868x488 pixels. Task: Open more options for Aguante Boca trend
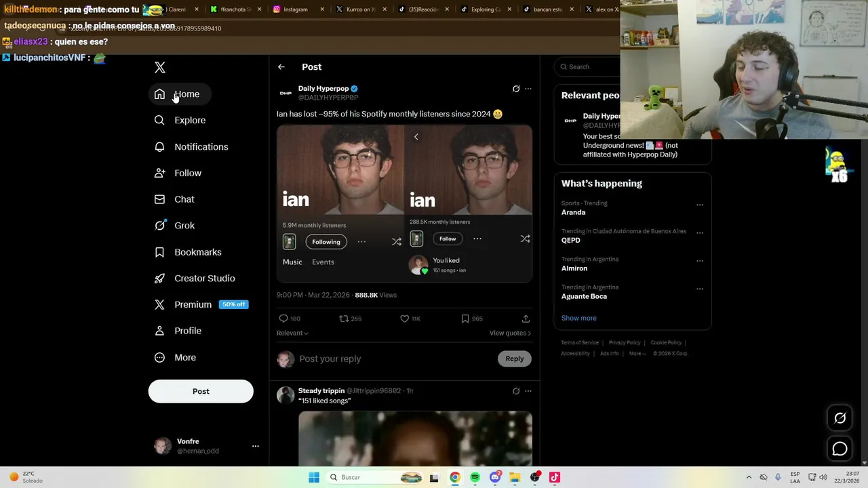700,289
